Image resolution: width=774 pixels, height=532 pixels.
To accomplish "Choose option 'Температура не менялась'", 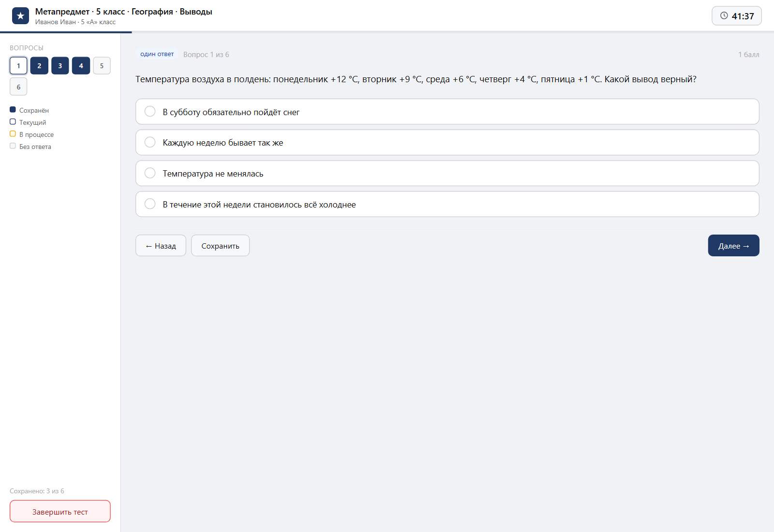I will (447, 173).
